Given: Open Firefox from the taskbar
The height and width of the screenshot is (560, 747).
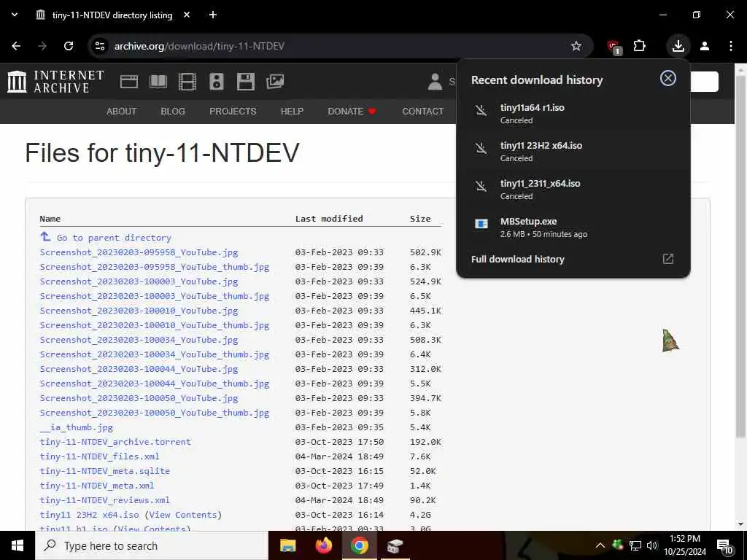Looking at the screenshot, I should tap(324, 545).
